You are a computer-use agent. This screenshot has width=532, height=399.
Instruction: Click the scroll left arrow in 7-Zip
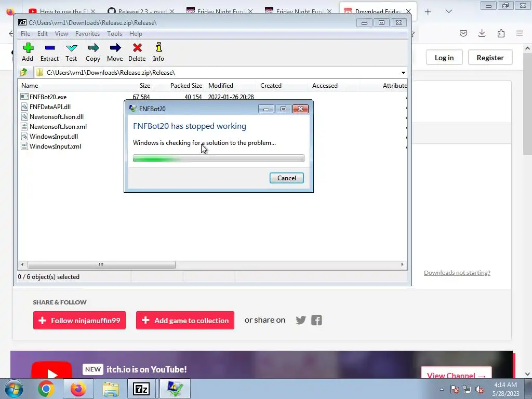[x=22, y=264]
